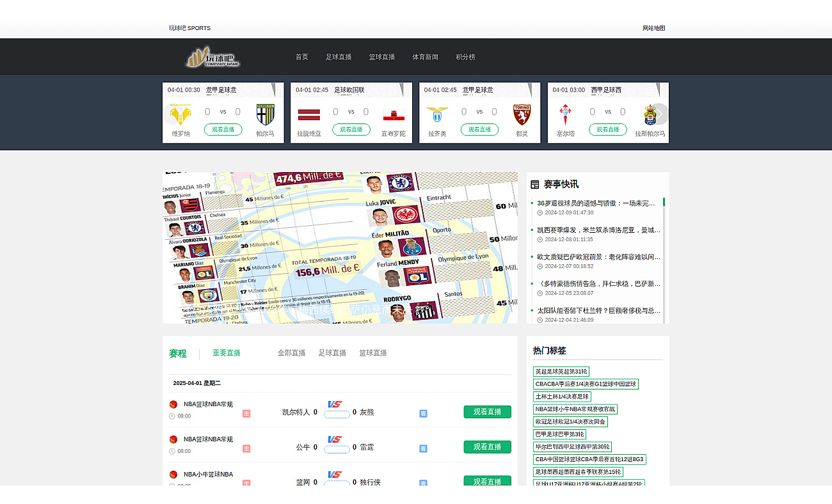Click clock icon beside 08:00 in 凯尔特人 row
832x504 pixels.
pos(172,416)
